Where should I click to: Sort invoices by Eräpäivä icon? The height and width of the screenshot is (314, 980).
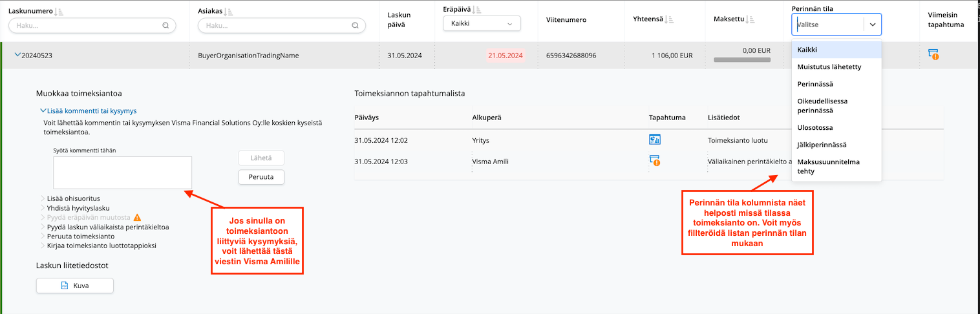coord(477,9)
